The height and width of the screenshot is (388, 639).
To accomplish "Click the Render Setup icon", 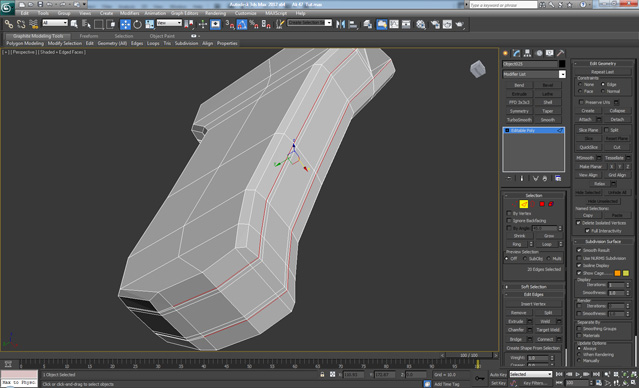I will tap(436, 24).
